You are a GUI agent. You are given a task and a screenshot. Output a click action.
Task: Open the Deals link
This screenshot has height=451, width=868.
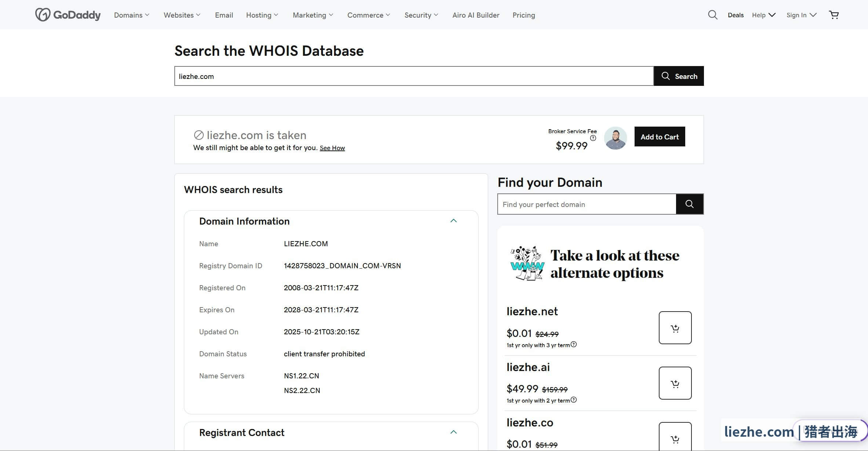pyautogui.click(x=736, y=15)
